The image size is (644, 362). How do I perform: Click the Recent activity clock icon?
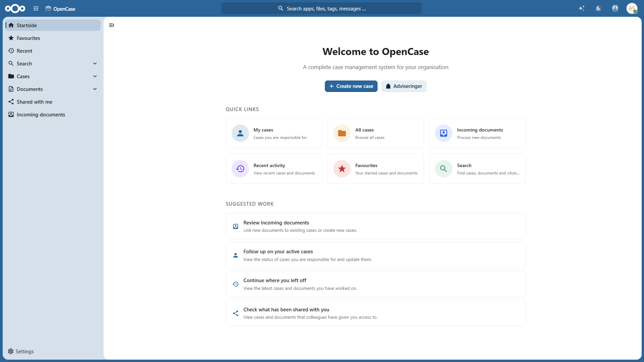pos(240,169)
